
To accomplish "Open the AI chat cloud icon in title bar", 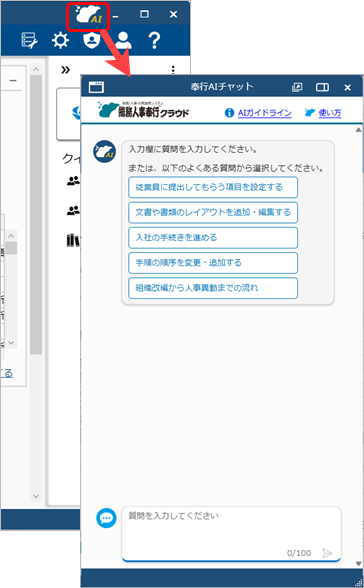I will click(88, 15).
